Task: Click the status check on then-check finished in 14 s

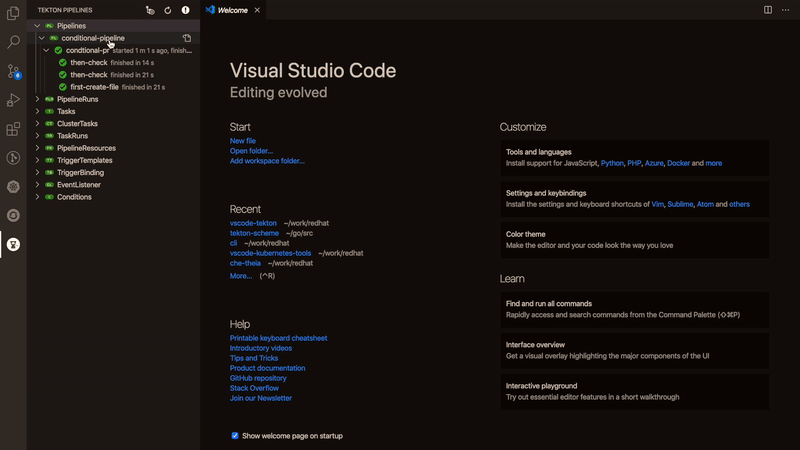Action: pos(63,63)
